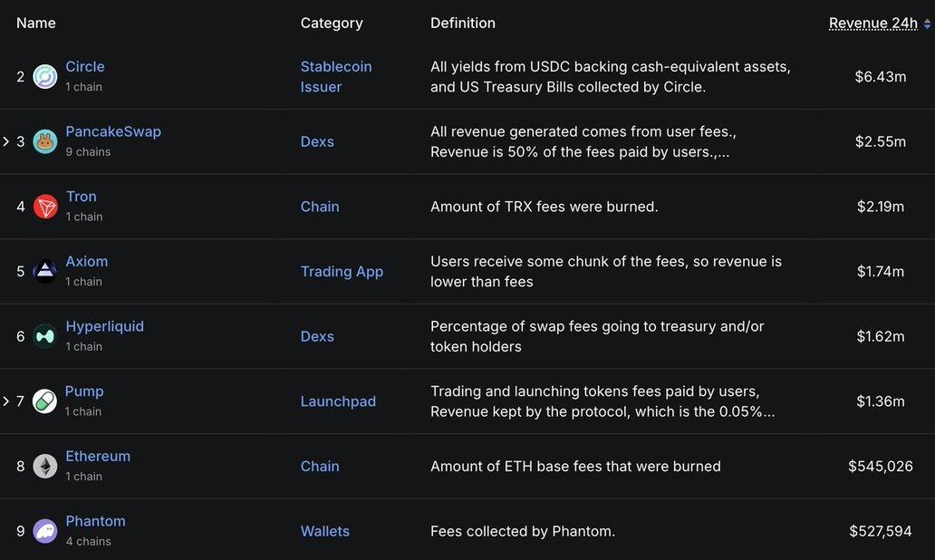935x560 pixels.
Task: Click the Circle protocol logo icon
Action: pos(44,76)
